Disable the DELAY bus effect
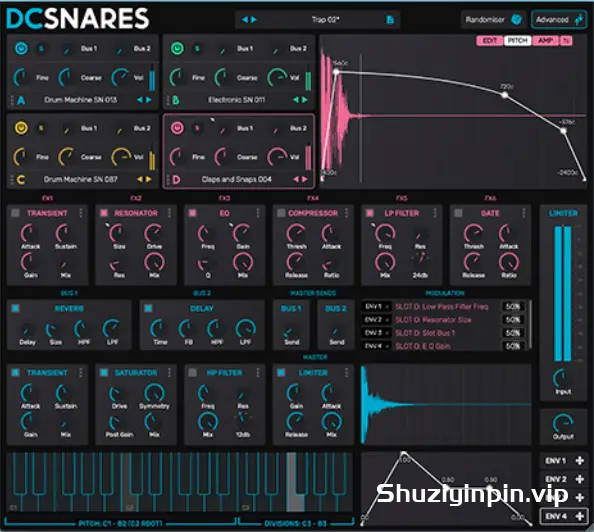The height and width of the screenshot is (532, 594). pos(148,308)
